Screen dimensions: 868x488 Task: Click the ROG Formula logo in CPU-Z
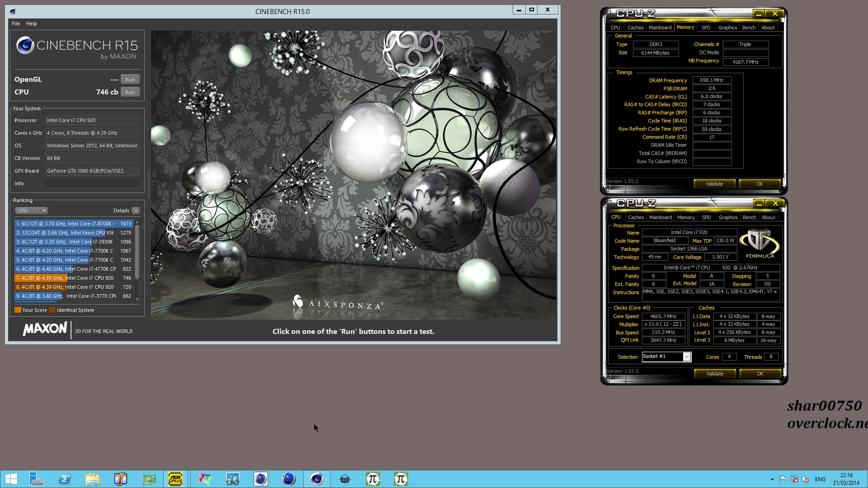pos(759,243)
